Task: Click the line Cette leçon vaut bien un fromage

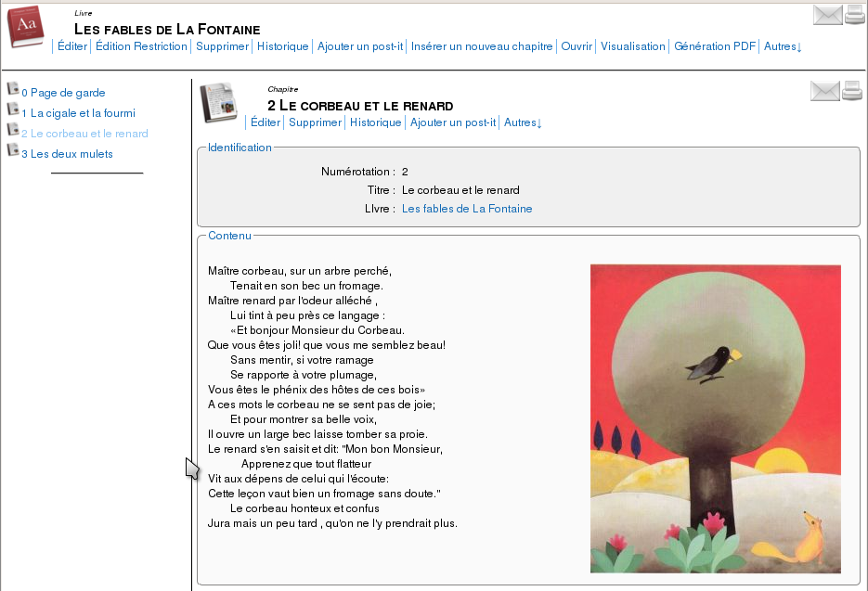Action: (x=324, y=494)
